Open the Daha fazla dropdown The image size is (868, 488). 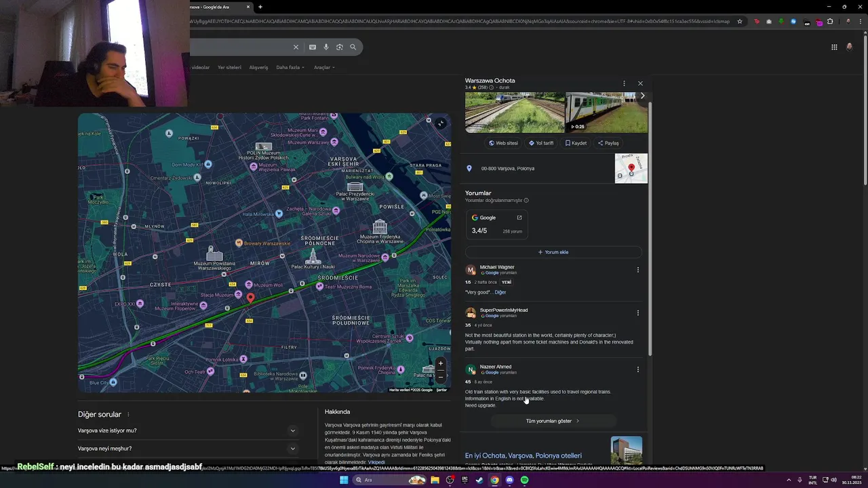pyautogui.click(x=290, y=67)
